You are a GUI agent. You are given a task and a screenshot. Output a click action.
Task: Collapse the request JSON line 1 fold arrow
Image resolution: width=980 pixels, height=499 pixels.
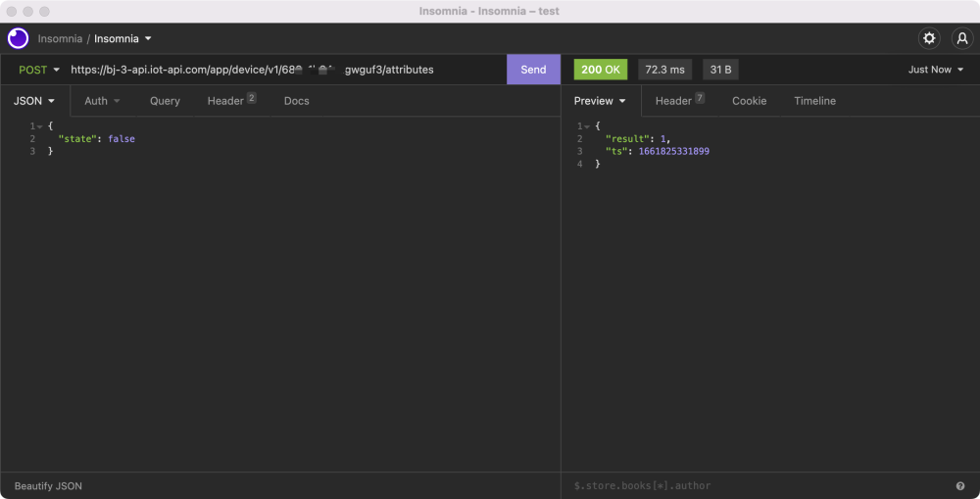click(x=40, y=126)
